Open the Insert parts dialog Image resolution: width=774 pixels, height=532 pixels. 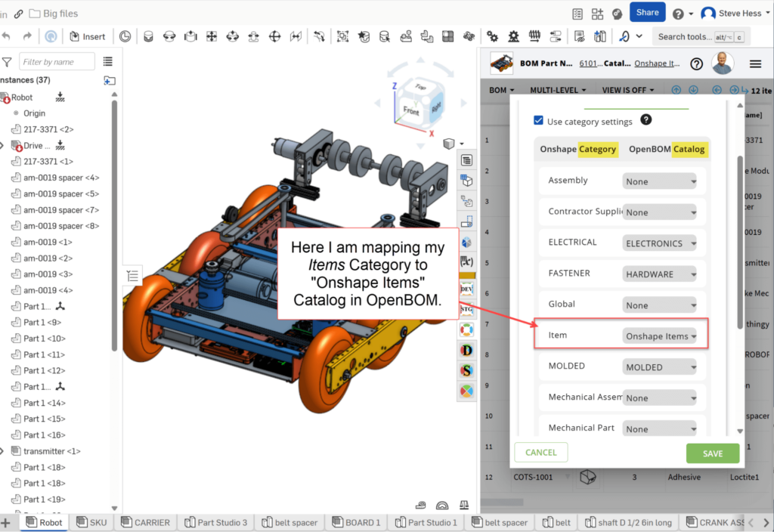click(x=88, y=36)
